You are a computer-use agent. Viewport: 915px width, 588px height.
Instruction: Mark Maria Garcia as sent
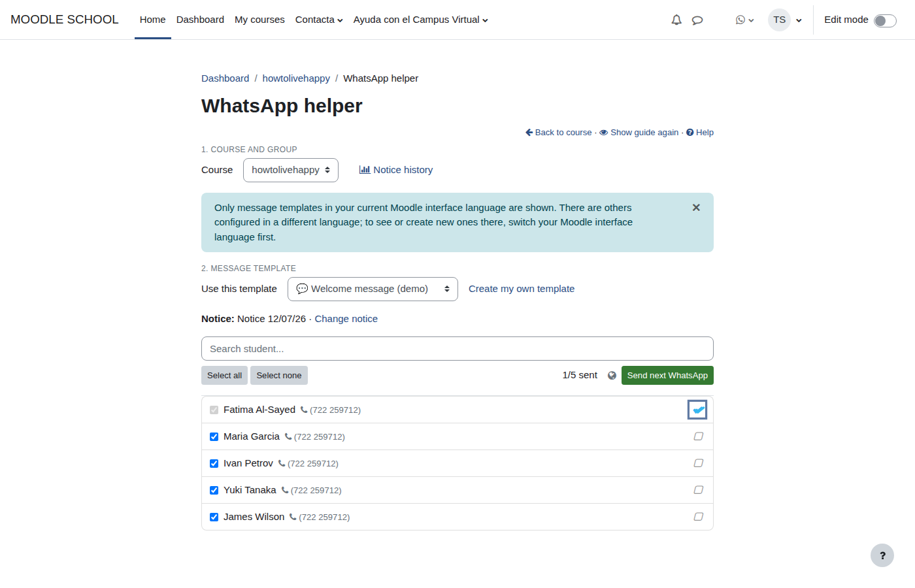pyautogui.click(x=698, y=436)
